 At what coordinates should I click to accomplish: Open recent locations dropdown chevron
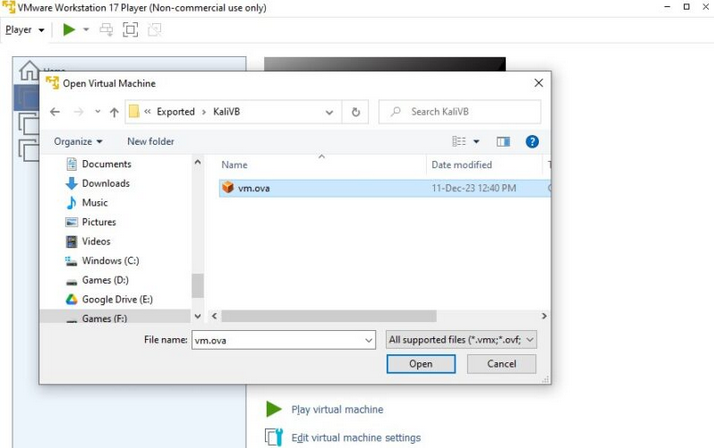click(x=97, y=112)
